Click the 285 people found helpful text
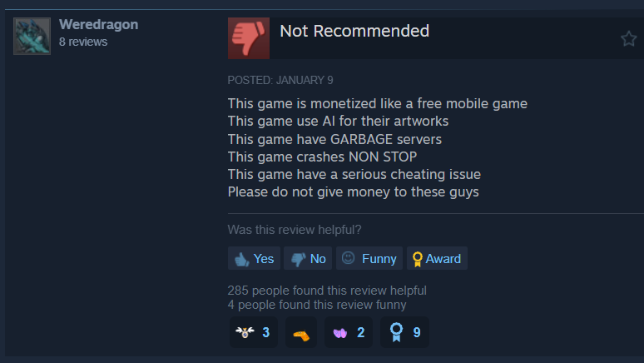 327,291
